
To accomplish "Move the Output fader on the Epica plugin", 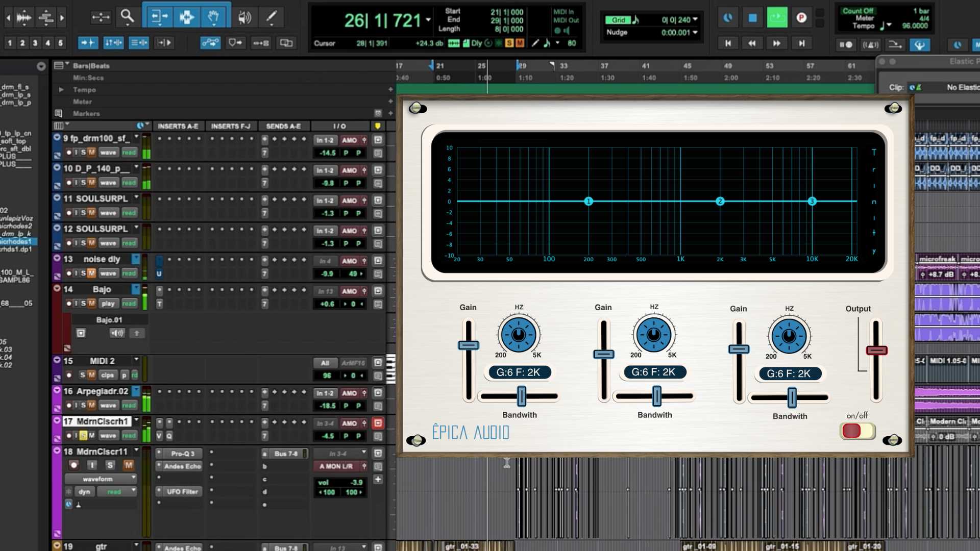I will point(876,350).
